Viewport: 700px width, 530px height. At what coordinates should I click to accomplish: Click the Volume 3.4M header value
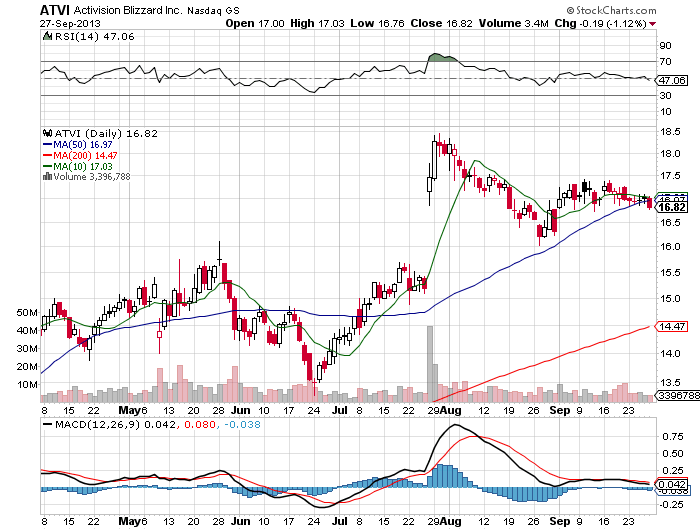[x=513, y=23]
